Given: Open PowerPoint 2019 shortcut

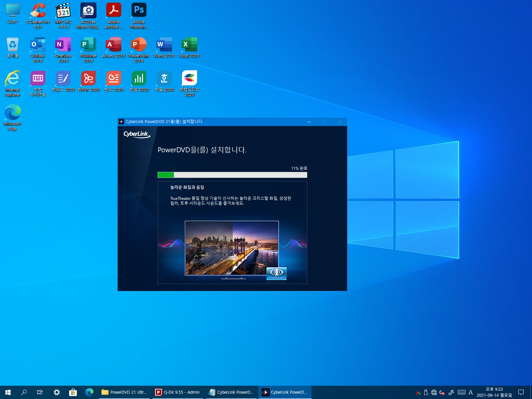Looking at the screenshot, I should (x=139, y=50).
